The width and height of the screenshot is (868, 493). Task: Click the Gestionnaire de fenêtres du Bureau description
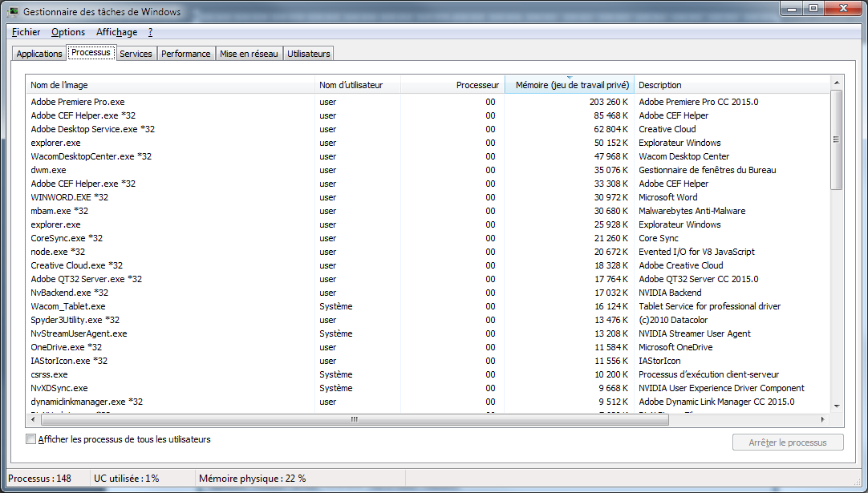point(708,170)
